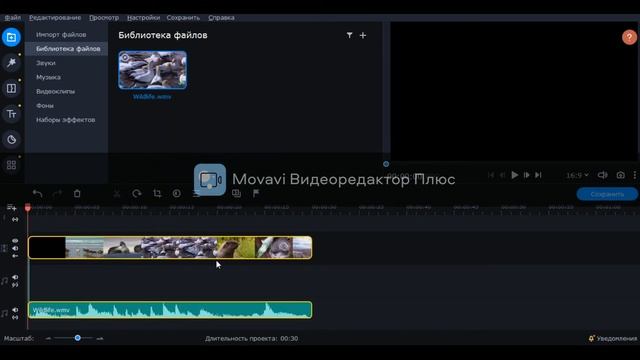Image resolution: width=640 pixels, height=360 pixels.
Task: Split clip with the scissors icon
Action: (x=117, y=193)
